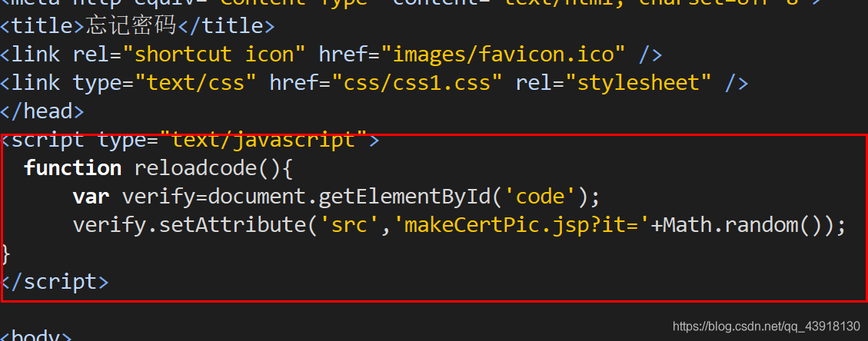Click the "text/css" type value
The width and height of the screenshot is (868, 341).
pyautogui.click(x=195, y=82)
